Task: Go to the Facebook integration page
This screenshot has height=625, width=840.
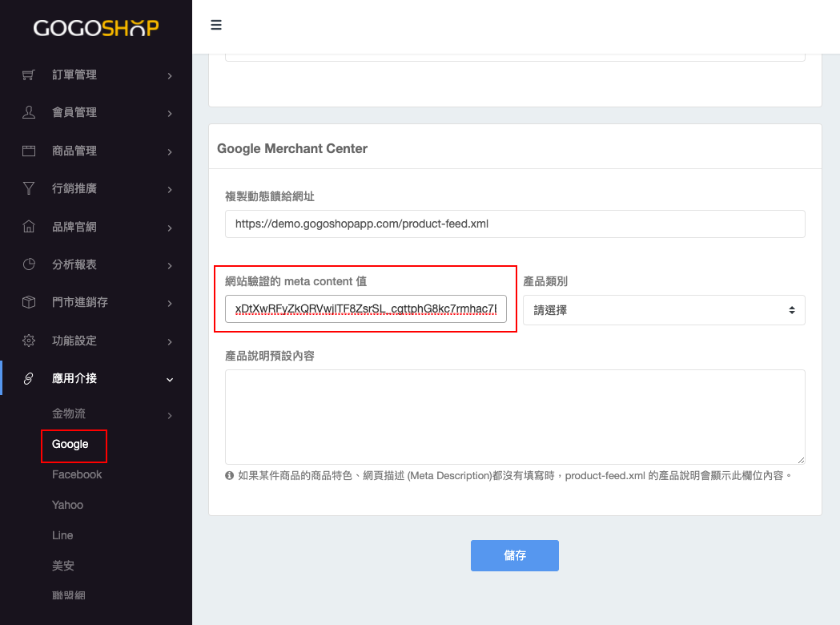Action: point(77,474)
